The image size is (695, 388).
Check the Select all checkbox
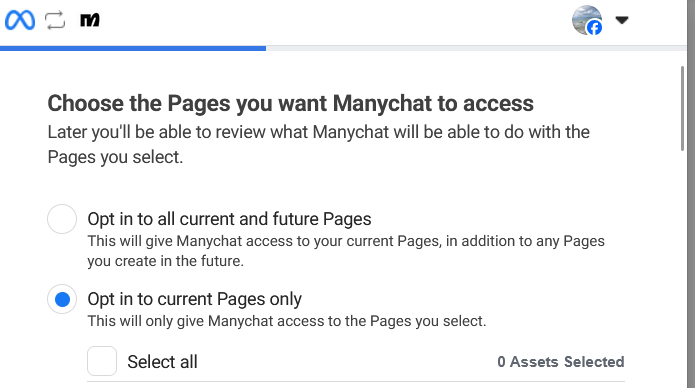pyautogui.click(x=102, y=361)
